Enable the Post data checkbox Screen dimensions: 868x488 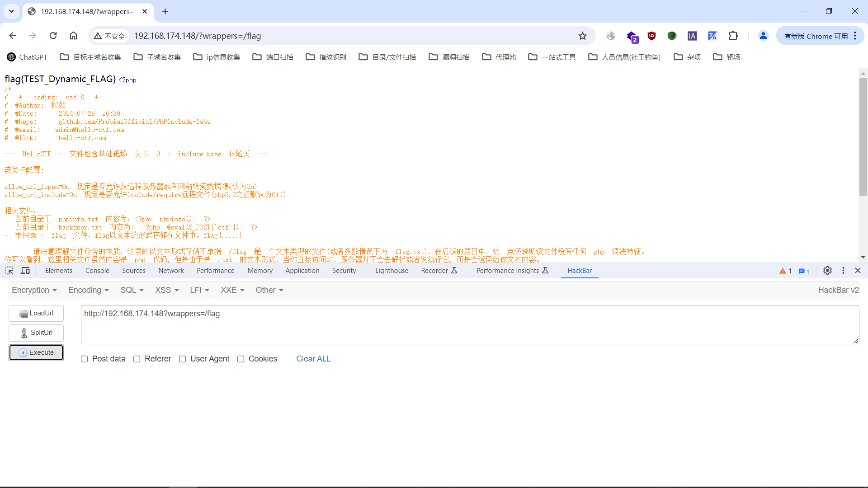point(85,359)
